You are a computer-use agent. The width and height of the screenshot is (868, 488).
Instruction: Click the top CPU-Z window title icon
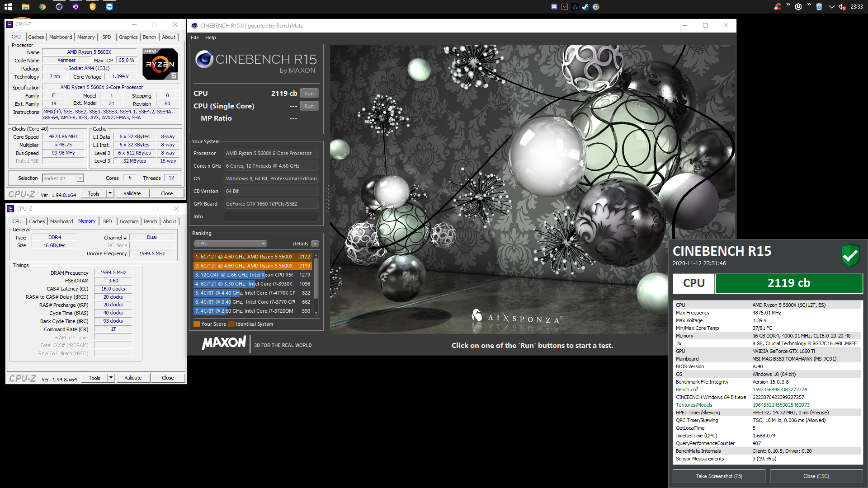pyautogui.click(x=9, y=24)
